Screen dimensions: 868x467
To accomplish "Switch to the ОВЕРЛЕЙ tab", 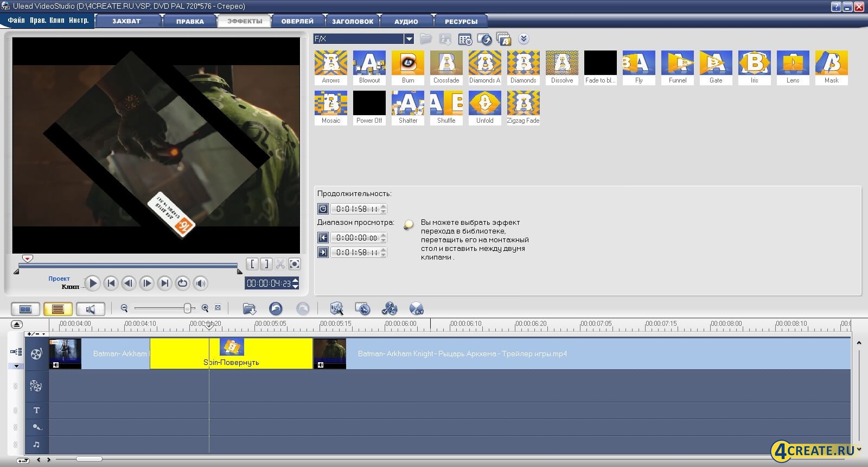I will tap(297, 21).
